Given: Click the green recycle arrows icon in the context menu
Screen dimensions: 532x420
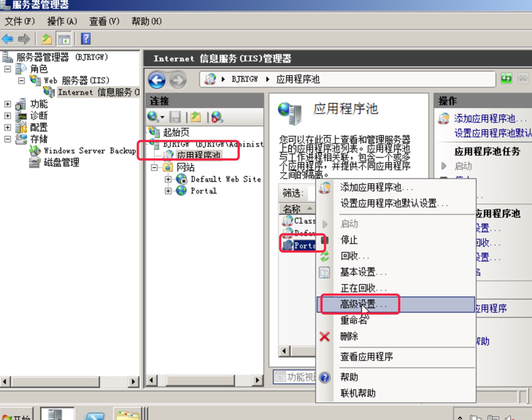Looking at the screenshot, I should [x=325, y=257].
